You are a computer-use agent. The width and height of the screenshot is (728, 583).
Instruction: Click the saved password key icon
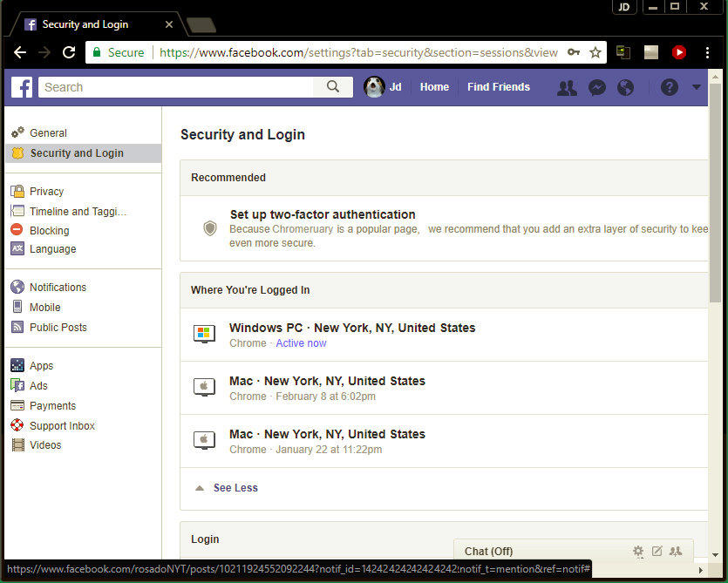tap(574, 52)
